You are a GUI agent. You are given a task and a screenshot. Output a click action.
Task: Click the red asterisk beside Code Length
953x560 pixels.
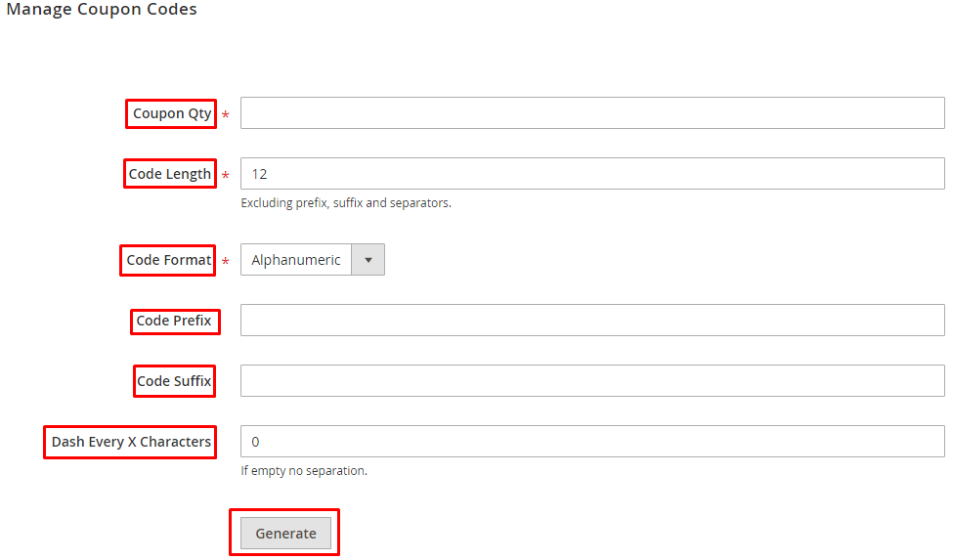point(226,177)
